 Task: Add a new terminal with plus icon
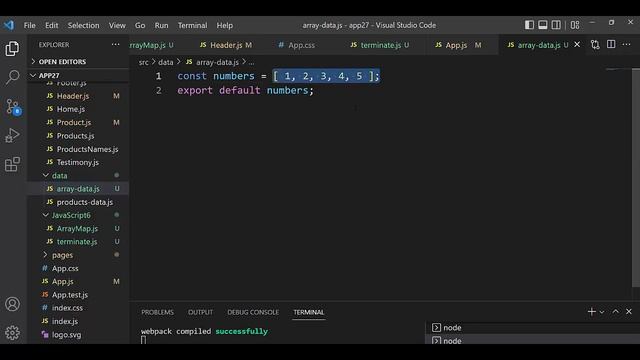pyautogui.click(x=591, y=312)
